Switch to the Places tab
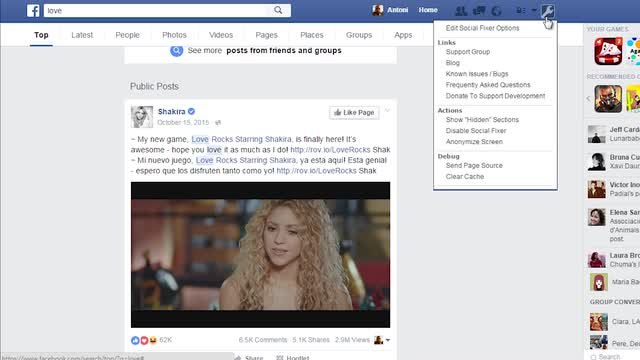640x360 pixels. coord(312,35)
